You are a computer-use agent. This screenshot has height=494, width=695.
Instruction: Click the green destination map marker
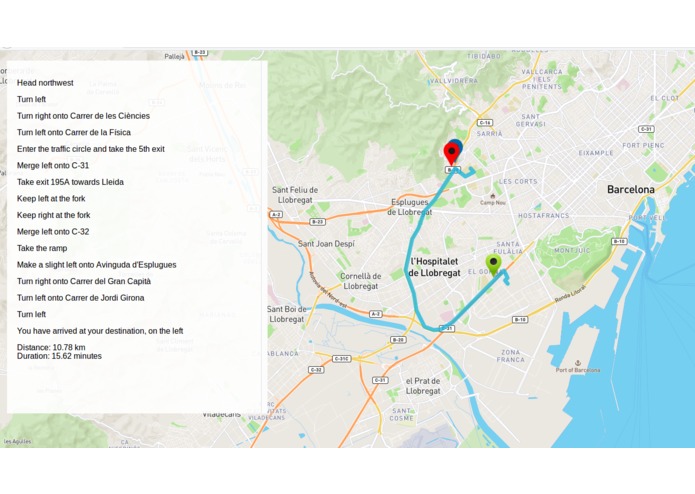(x=493, y=264)
